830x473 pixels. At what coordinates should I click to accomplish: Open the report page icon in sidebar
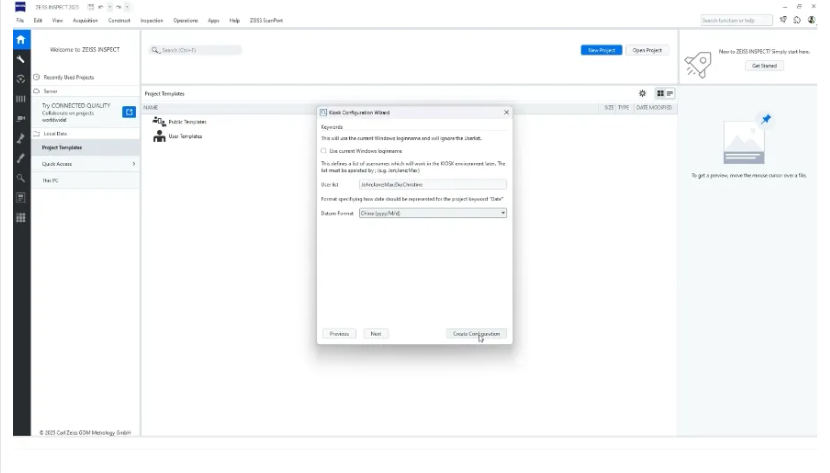(x=21, y=198)
